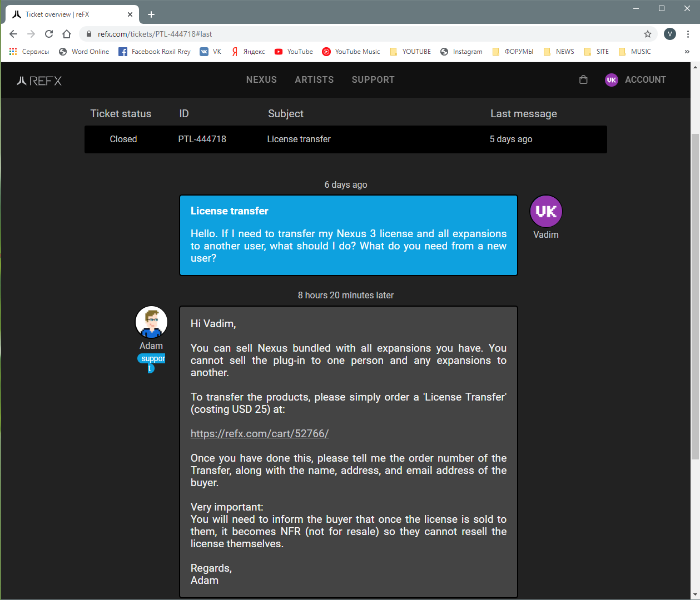Click the Last message column header
The height and width of the screenshot is (600, 700).
524,113
